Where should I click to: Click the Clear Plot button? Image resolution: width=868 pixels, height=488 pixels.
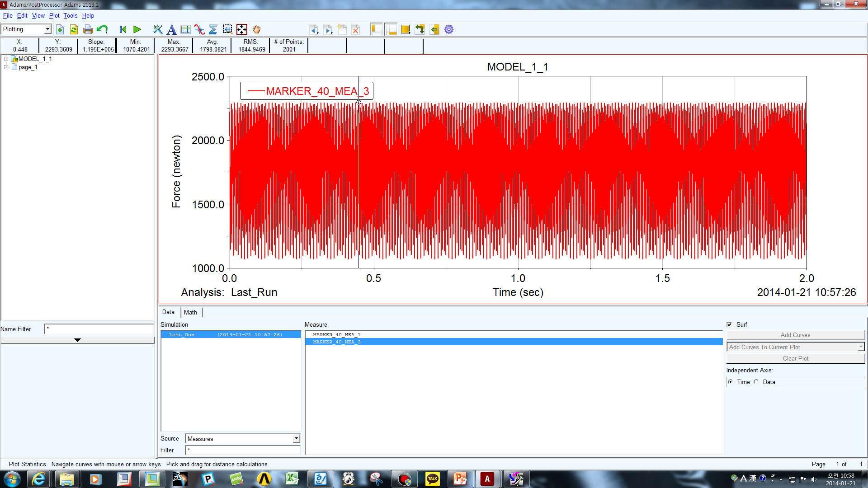pyautogui.click(x=795, y=358)
